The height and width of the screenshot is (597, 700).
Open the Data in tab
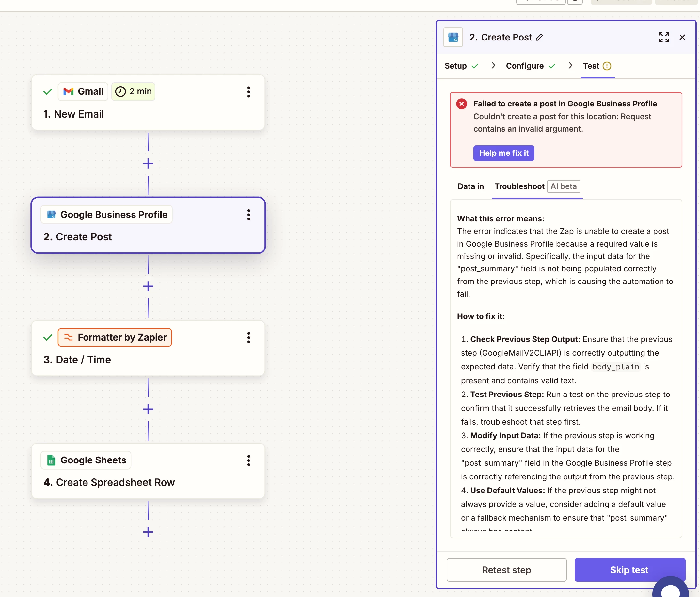(x=470, y=186)
